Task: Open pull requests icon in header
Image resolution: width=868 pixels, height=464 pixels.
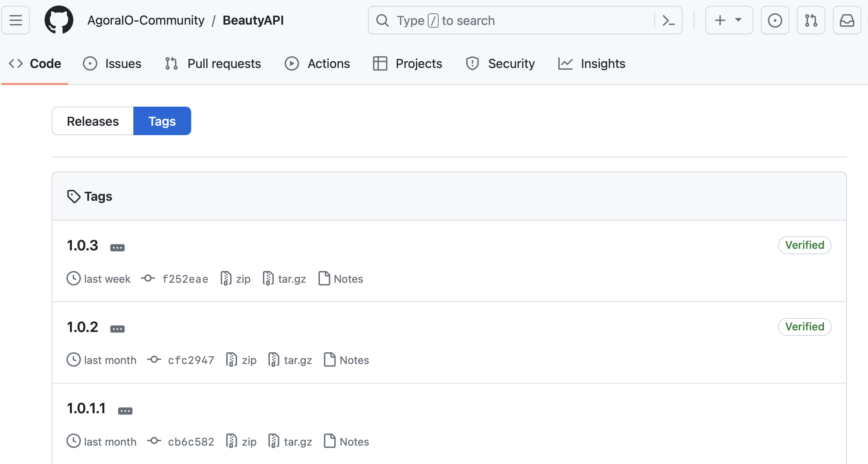Action: (811, 20)
